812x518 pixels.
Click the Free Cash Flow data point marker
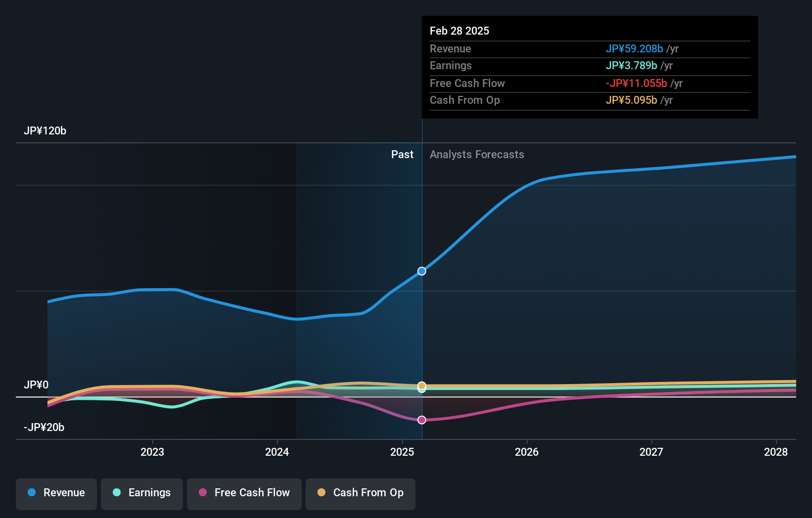422,420
